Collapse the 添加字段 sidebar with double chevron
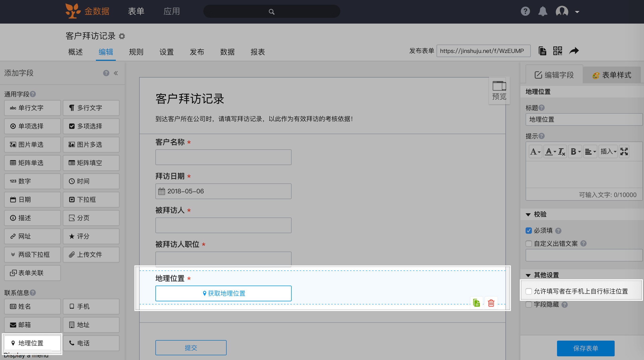644x360 pixels. (x=116, y=73)
